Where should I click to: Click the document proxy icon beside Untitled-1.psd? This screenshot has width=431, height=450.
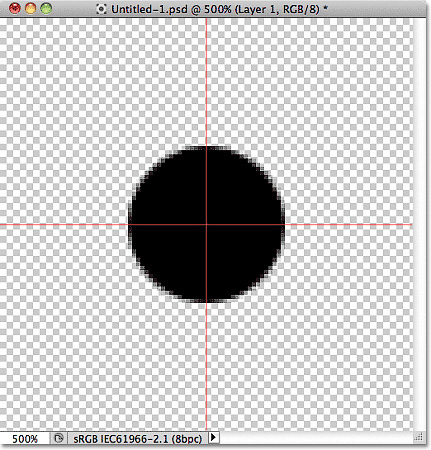tap(101, 9)
